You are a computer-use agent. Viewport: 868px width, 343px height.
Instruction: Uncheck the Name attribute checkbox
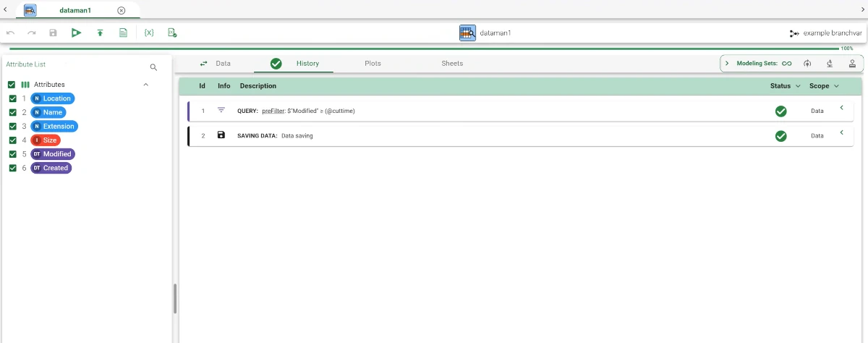pos(12,112)
